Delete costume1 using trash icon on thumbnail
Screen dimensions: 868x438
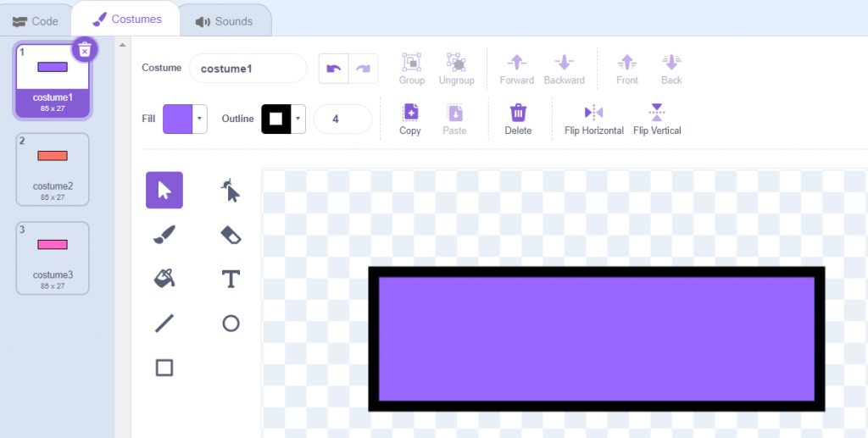pyautogui.click(x=84, y=50)
